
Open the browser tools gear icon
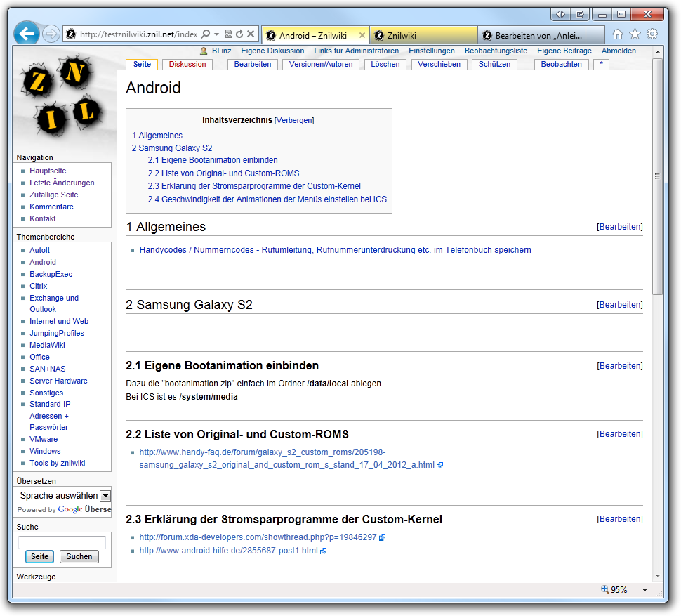tap(652, 34)
